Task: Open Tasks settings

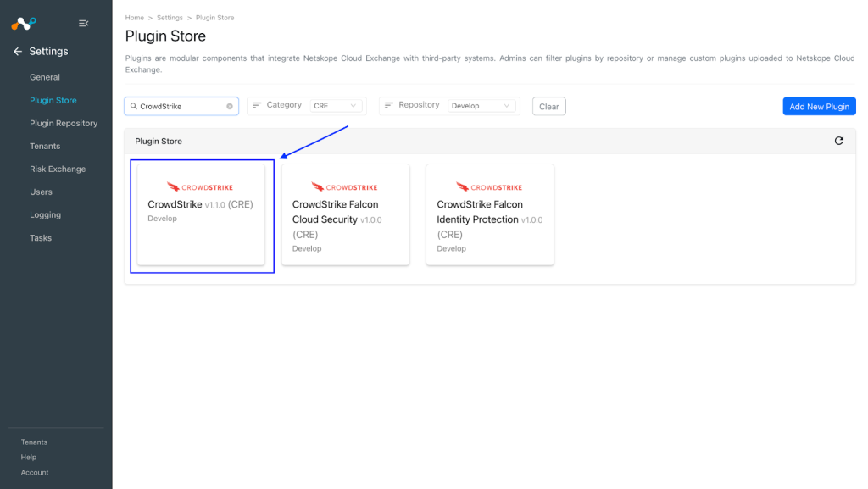Action: 41,238
